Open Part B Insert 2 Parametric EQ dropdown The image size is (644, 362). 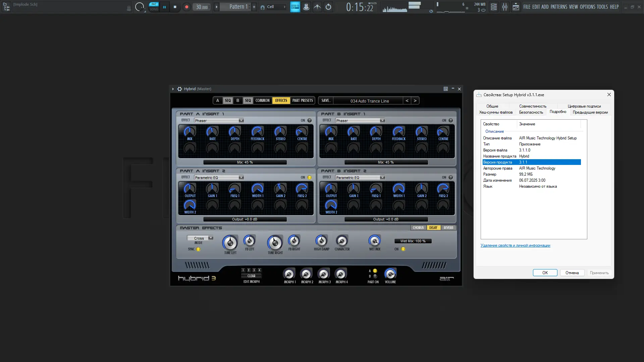360,178
